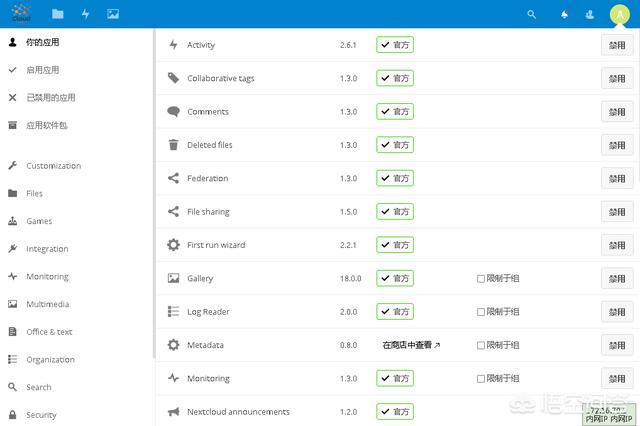Click the First run wizard gear icon
This screenshot has height=426, width=640.
pyautogui.click(x=173, y=245)
